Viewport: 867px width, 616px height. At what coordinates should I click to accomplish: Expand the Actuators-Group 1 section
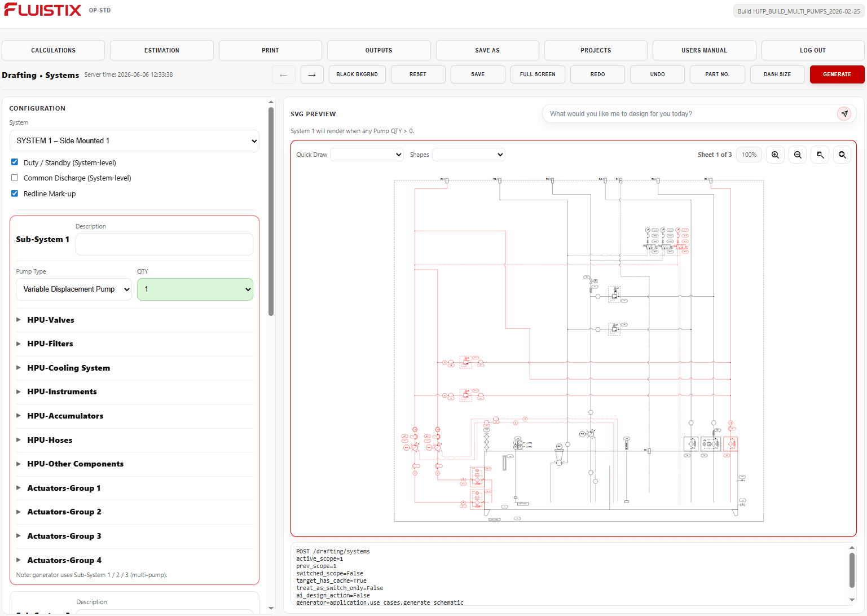pyautogui.click(x=134, y=488)
